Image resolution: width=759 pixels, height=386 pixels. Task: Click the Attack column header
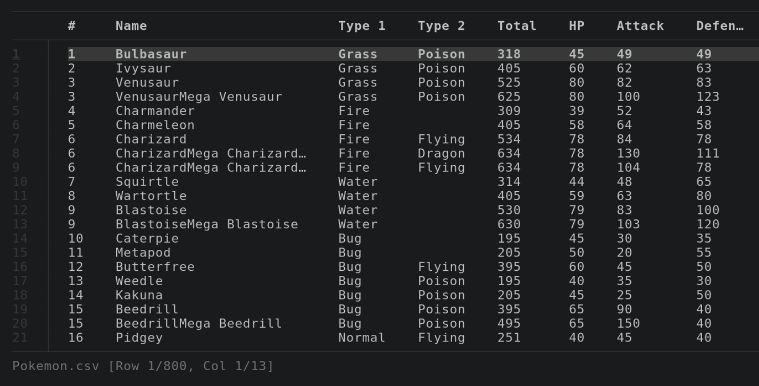pyautogui.click(x=640, y=26)
